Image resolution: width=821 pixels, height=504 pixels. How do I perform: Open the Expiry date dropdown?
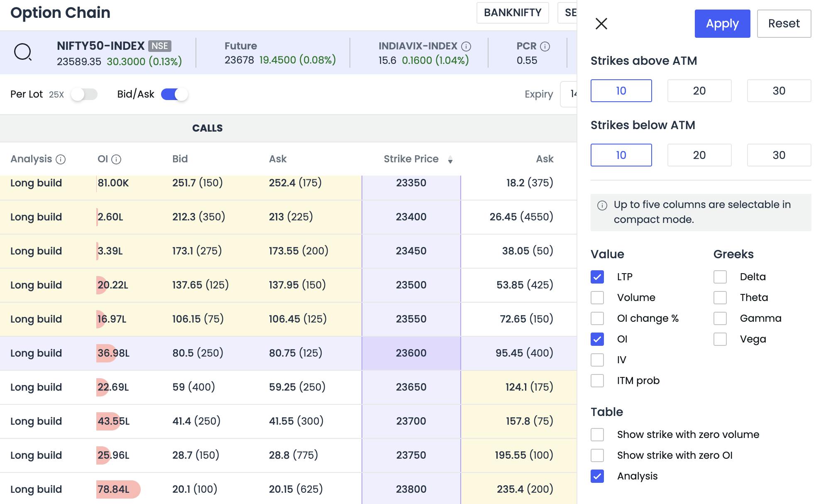point(569,94)
